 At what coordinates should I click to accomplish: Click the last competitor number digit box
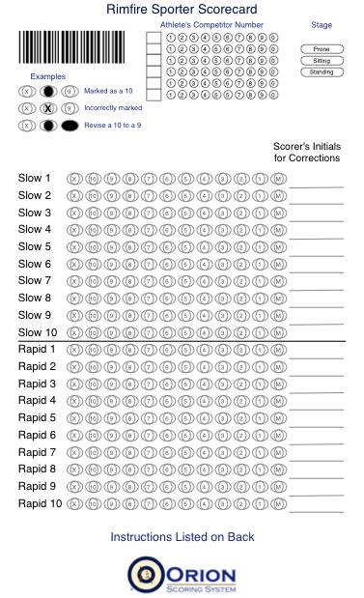(x=154, y=95)
